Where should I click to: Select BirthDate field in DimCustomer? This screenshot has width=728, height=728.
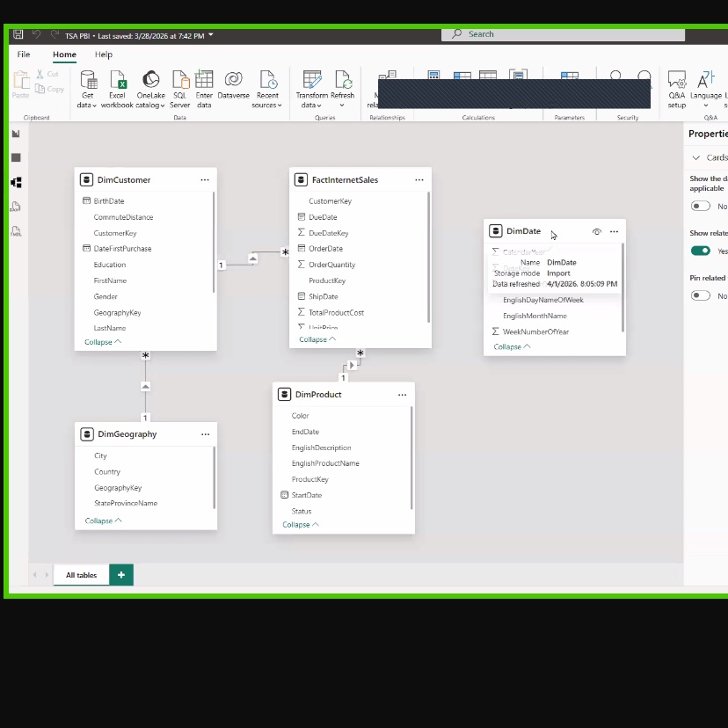click(x=109, y=201)
